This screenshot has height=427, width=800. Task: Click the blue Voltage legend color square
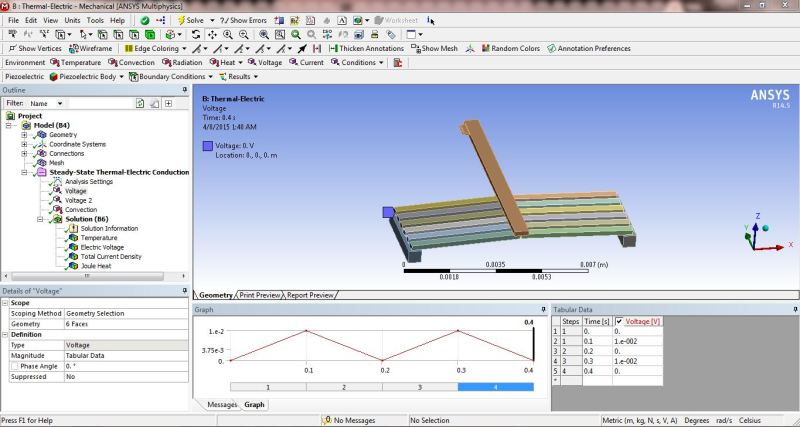[208, 146]
